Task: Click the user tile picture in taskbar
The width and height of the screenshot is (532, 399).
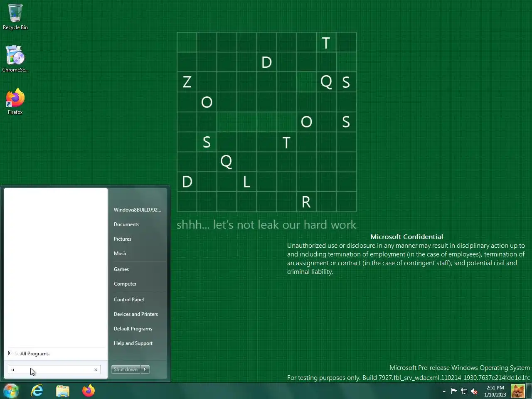Action: (x=518, y=391)
